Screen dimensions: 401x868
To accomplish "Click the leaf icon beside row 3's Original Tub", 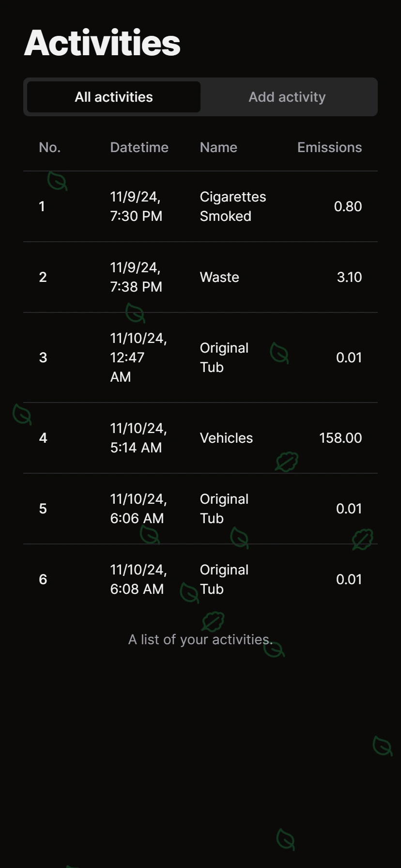I will point(279,353).
